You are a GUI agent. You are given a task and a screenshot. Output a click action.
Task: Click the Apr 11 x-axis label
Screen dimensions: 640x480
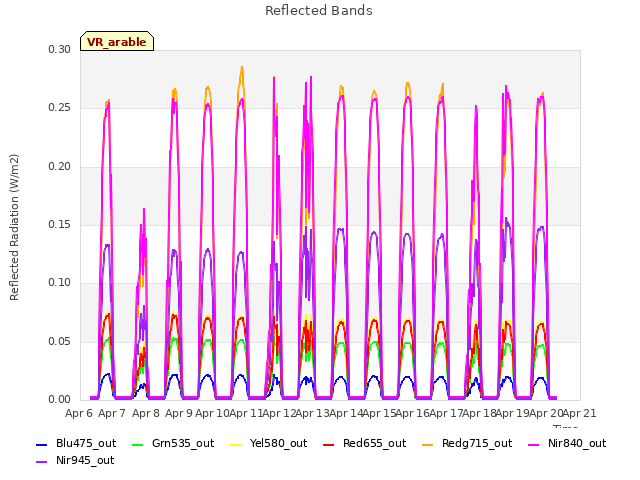point(246,414)
